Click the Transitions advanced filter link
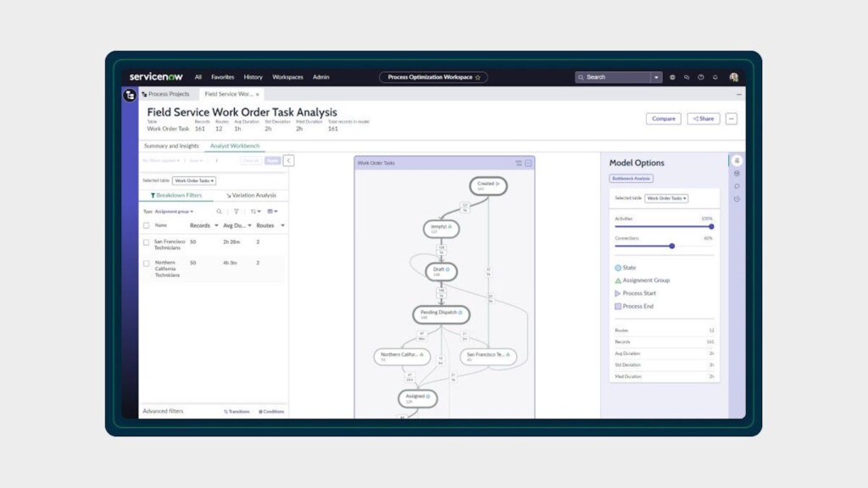The width and height of the screenshot is (868, 488). (237, 412)
